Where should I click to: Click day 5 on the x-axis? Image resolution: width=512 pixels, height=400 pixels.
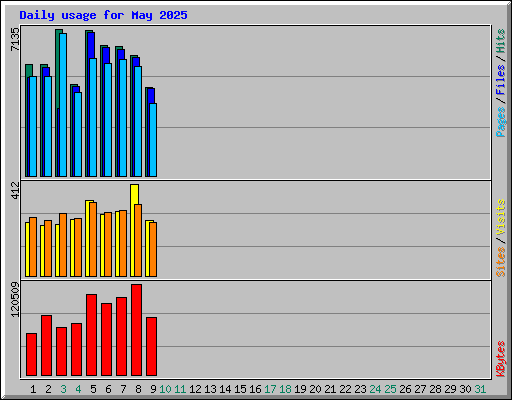point(93,389)
